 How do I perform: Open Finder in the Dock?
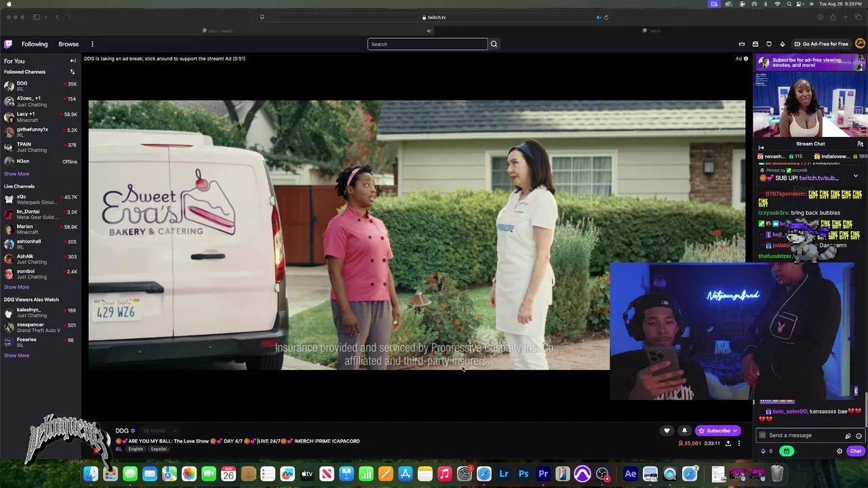(x=90, y=474)
